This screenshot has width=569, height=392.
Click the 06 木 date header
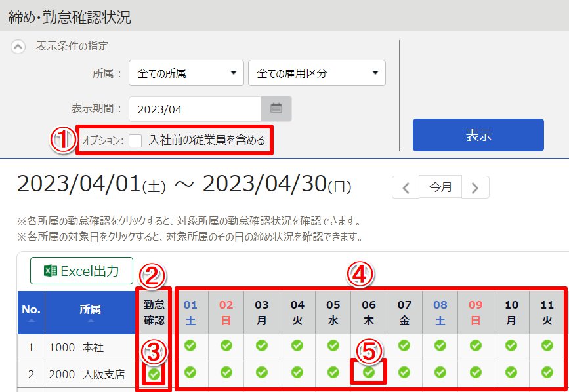[x=369, y=312]
